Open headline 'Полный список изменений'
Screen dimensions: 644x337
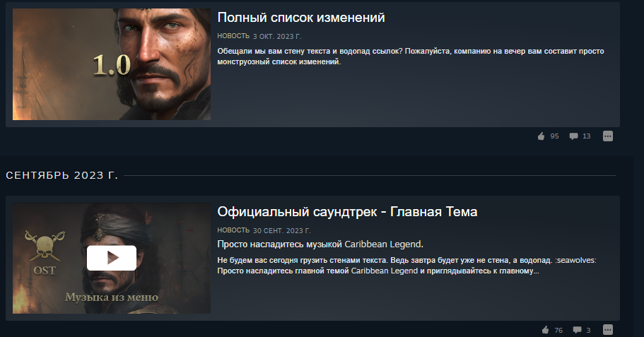pyautogui.click(x=301, y=18)
